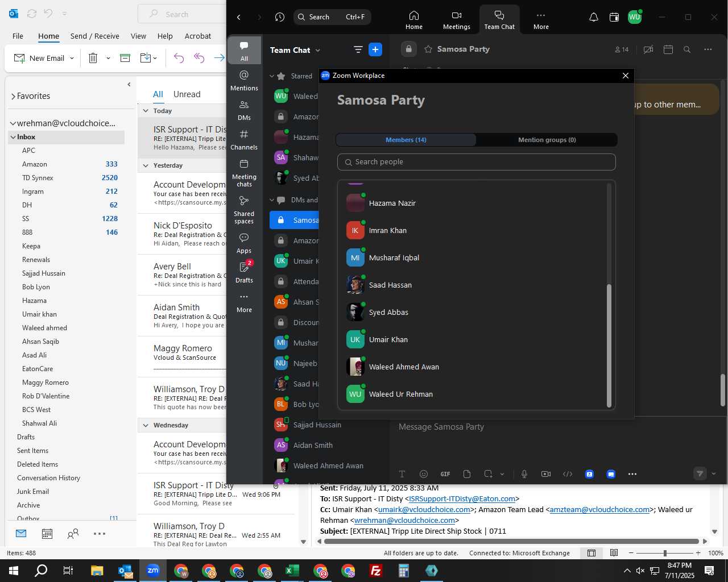Image resolution: width=728 pixels, height=582 pixels.
Task: Open Zoom history clock icon
Action: (279, 17)
